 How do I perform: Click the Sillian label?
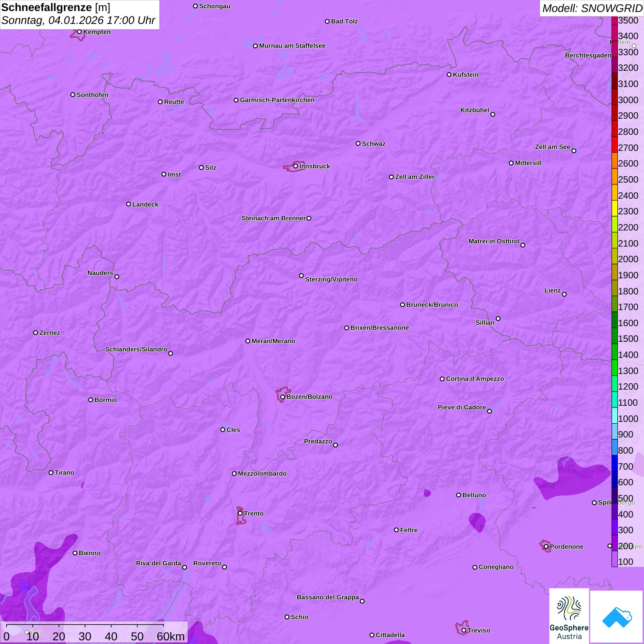tap(485, 322)
